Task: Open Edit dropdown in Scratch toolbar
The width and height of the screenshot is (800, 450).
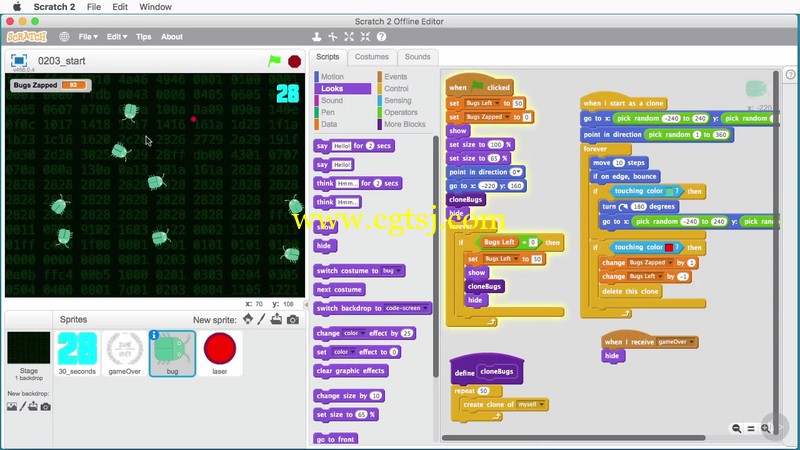Action: pos(116,37)
